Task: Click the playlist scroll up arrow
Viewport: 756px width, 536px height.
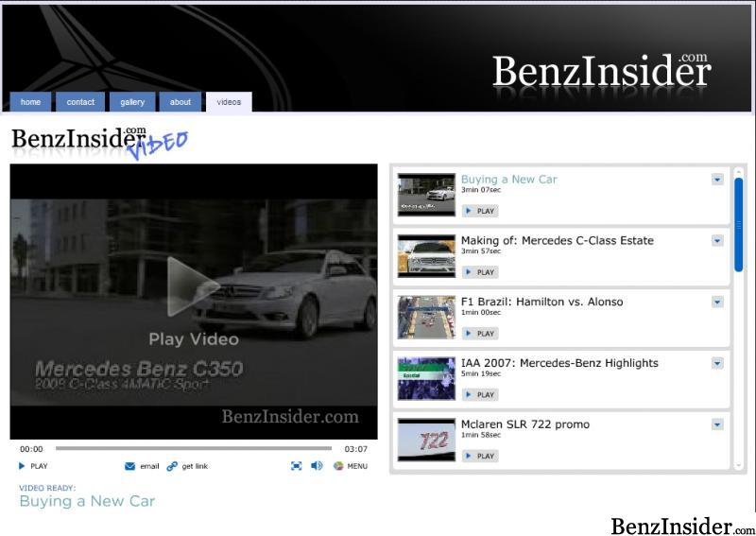Action: coord(738,172)
